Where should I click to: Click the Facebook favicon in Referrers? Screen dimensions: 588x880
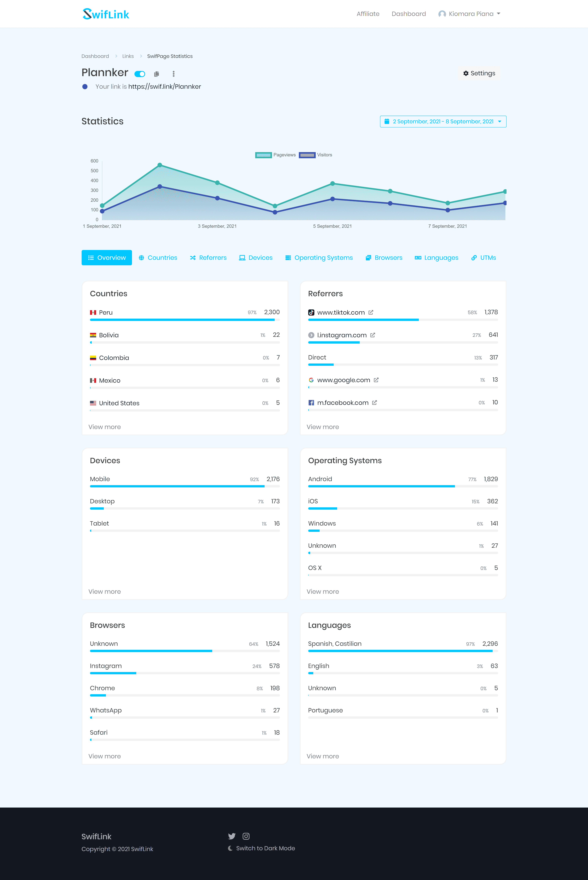pos(311,403)
